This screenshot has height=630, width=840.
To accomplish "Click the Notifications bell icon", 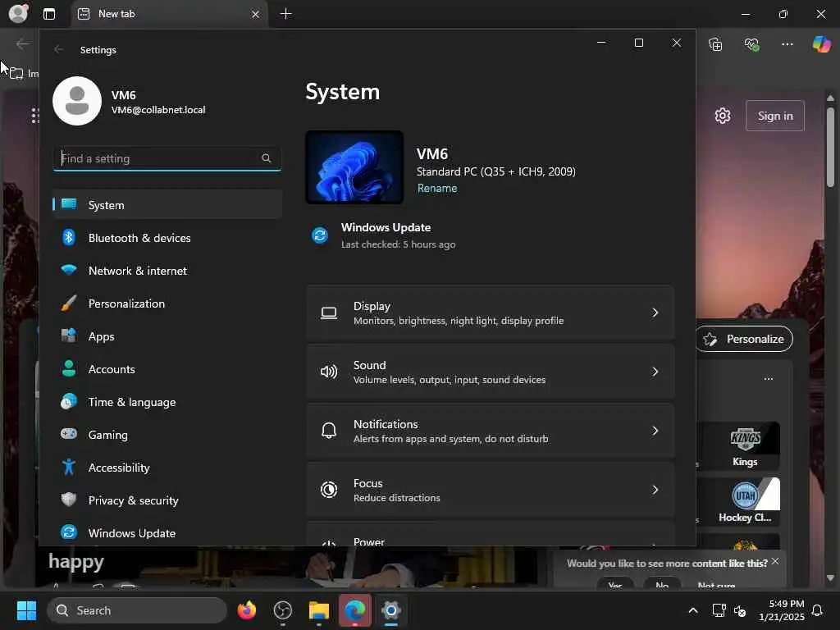I will pyautogui.click(x=328, y=430).
